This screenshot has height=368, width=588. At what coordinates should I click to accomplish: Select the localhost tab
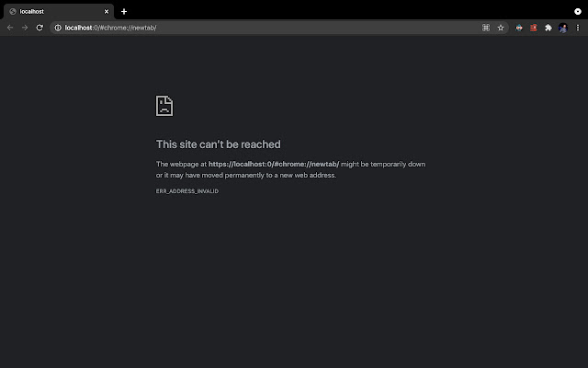pos(59,12)
